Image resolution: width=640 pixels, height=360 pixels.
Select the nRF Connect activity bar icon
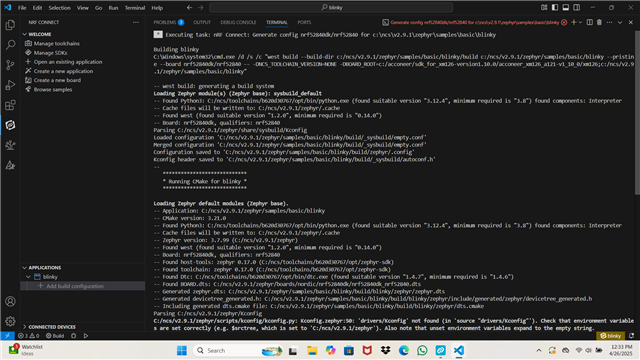pos(10,125)
